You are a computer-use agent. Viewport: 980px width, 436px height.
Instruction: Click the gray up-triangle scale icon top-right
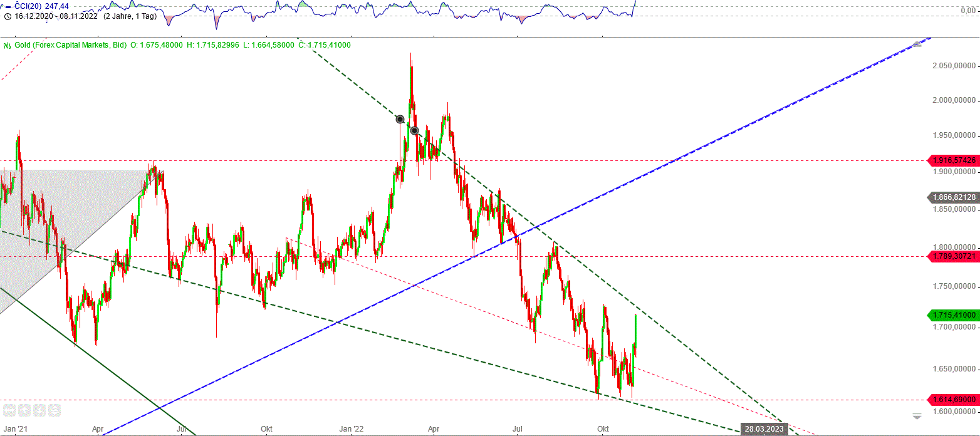[x=917, y=44]
